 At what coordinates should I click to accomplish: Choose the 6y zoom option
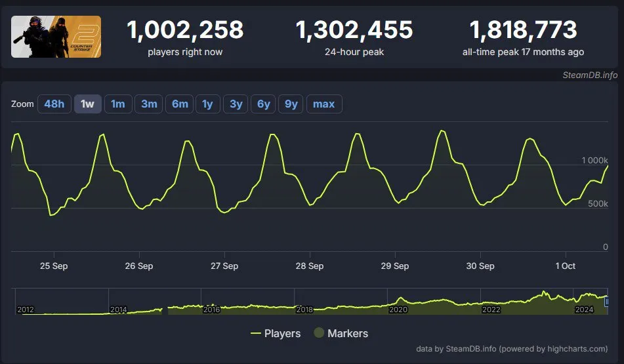tap(264, 104)
